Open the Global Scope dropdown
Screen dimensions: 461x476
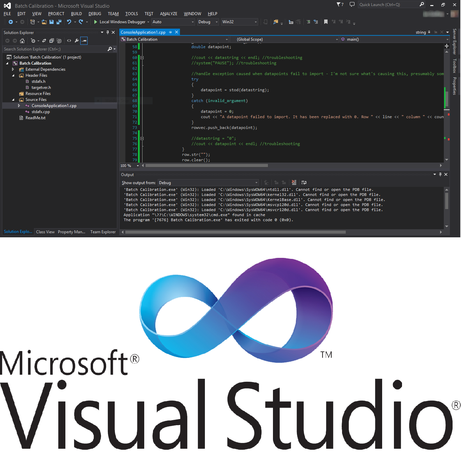point(285,39)
